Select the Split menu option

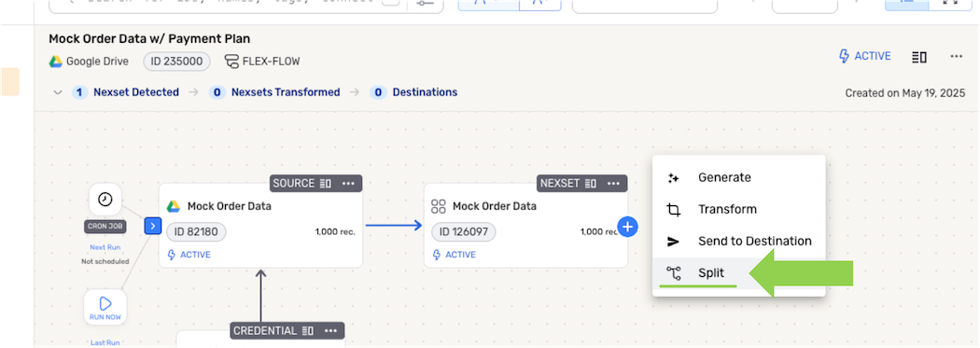pos(739,273)
